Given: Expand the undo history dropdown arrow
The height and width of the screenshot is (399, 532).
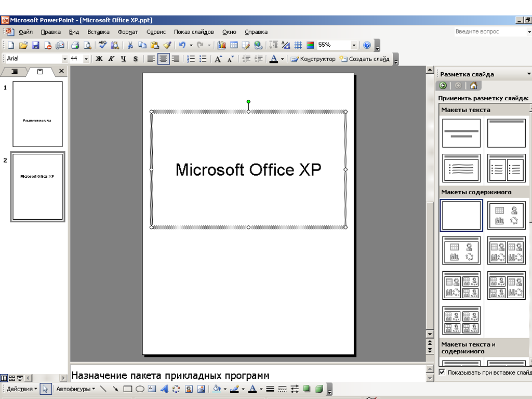Looking at the screenshot, I should [x=191, y=45].
